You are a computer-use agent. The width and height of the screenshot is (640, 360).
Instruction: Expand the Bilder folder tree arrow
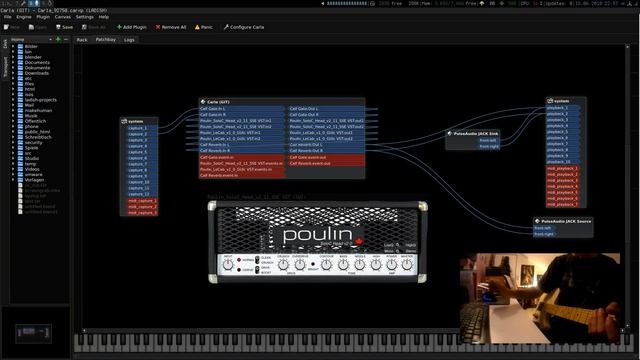[13, 47]
